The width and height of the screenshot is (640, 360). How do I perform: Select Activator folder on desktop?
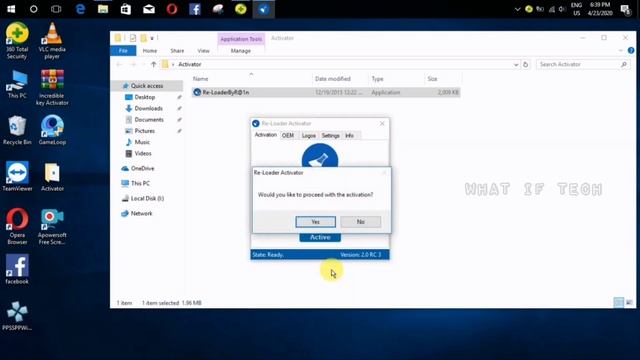[x=52, y=177]
